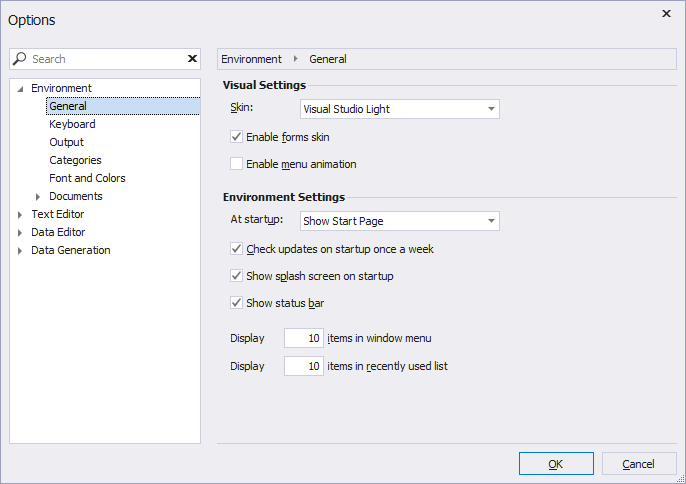The height and width of the screenshot is (484, 686).
Task: Select the Data Generation tree item
Action: coord(70,250)
